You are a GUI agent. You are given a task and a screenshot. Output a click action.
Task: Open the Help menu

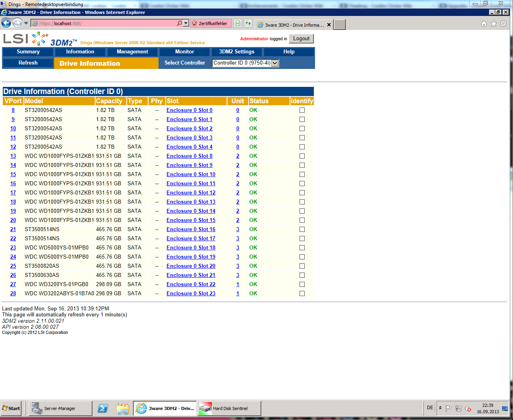[x=289, y=52]
